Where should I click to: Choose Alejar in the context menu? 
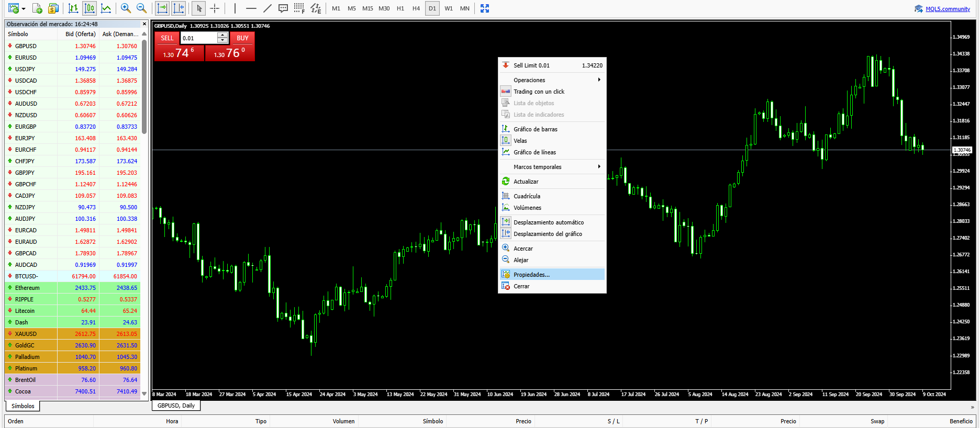(x=552, y=260)
